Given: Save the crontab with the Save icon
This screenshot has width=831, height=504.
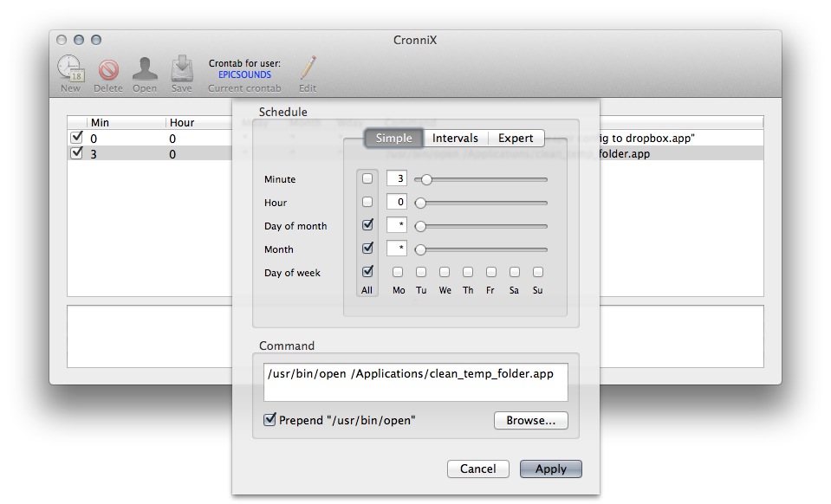Looking at the screenshot, I should [181, 69].
